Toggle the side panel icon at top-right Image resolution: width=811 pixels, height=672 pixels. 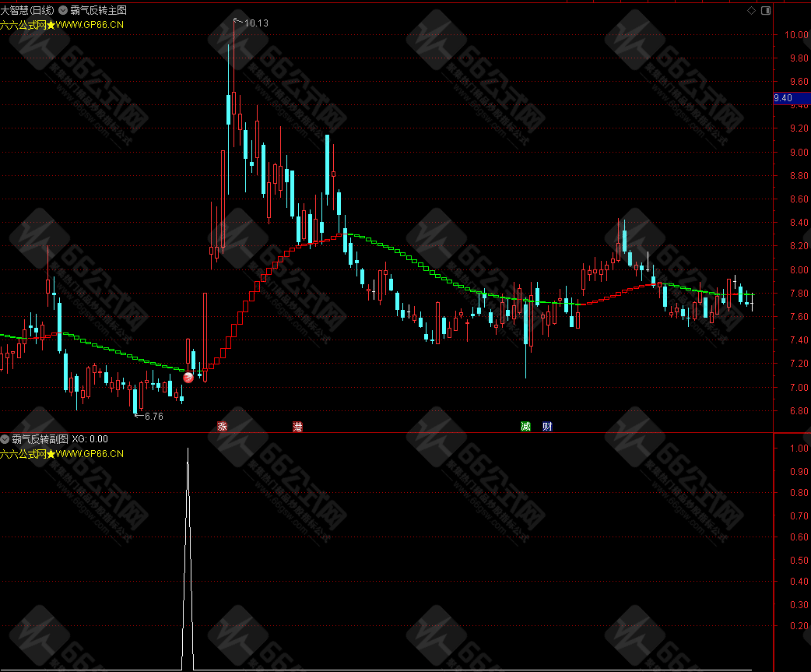point(766,10)
